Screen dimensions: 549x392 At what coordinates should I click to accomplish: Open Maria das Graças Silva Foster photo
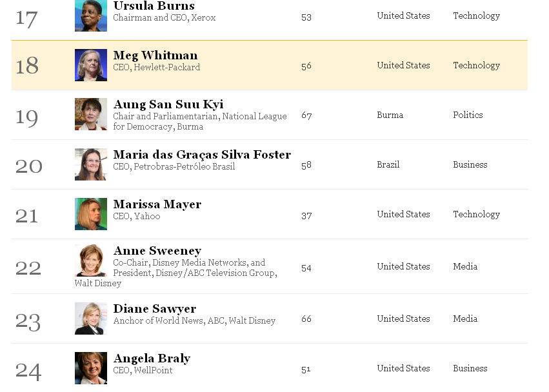tap(91, 164)
